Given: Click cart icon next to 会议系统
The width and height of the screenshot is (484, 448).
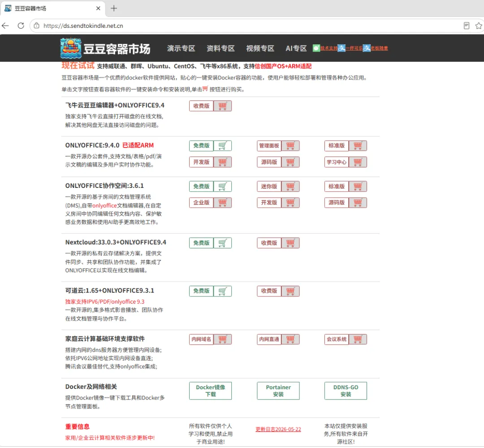Looking at the screenshot, I should 358,339.
